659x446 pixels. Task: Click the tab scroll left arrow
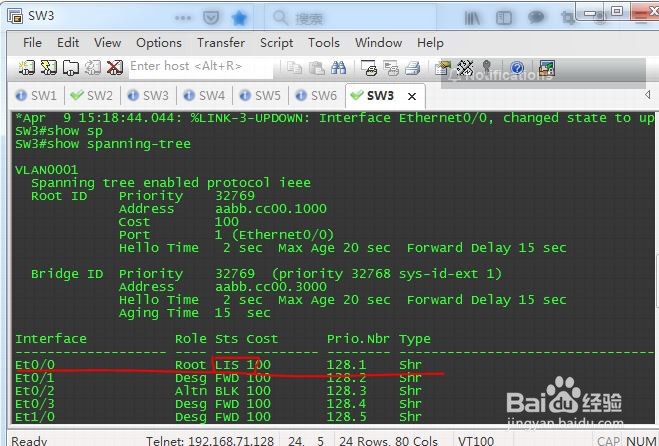(x=648, y=95)
